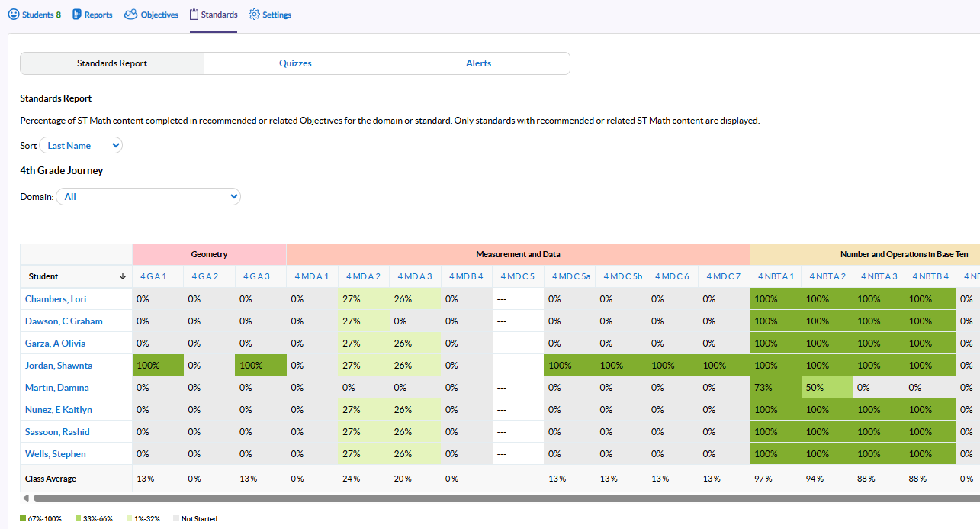Click the 4.MD.A.2 standard header link
The image size is (980, 529).
[363, 276]
